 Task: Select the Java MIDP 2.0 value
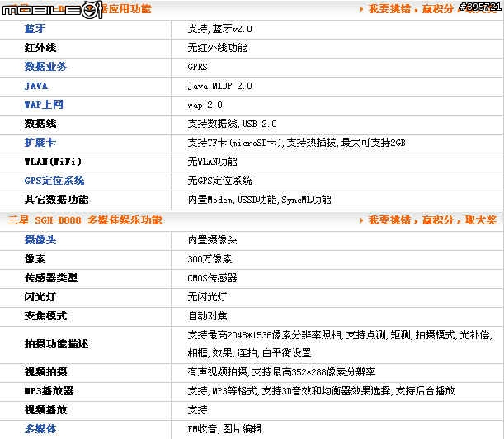point(220,86)
